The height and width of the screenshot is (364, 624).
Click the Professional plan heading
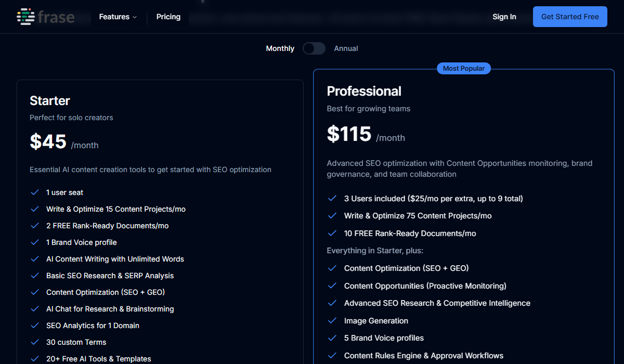(x=364, y=92)
